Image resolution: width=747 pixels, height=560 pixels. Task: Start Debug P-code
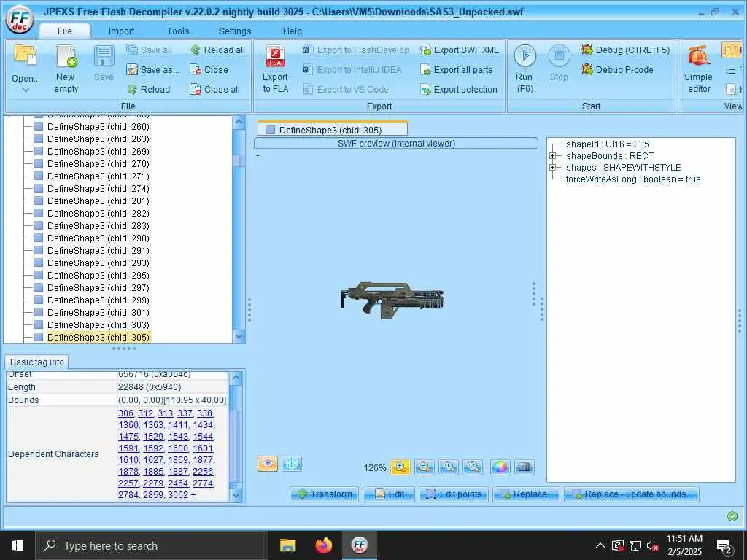pos(617,69)
